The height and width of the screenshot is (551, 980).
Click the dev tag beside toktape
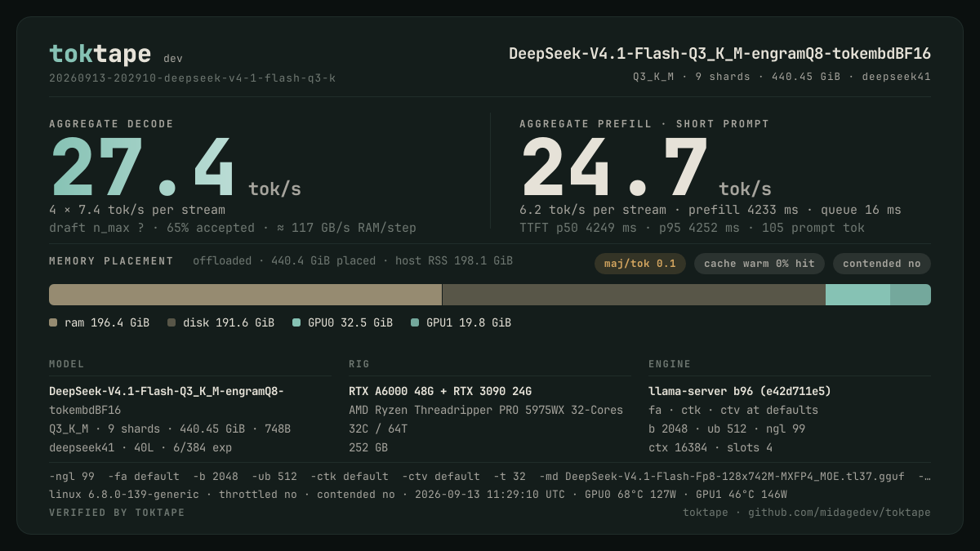(173, 59)
